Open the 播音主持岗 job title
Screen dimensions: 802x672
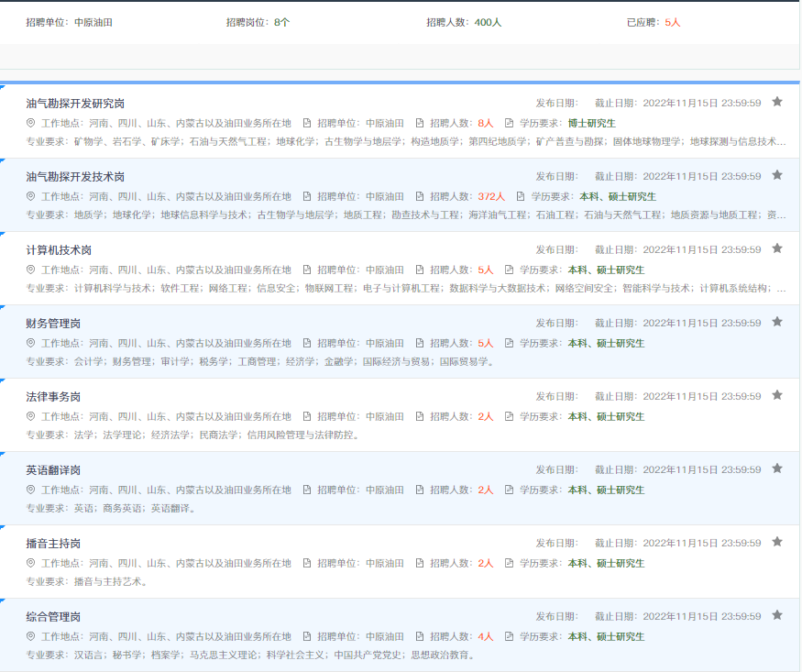(53, 543)
